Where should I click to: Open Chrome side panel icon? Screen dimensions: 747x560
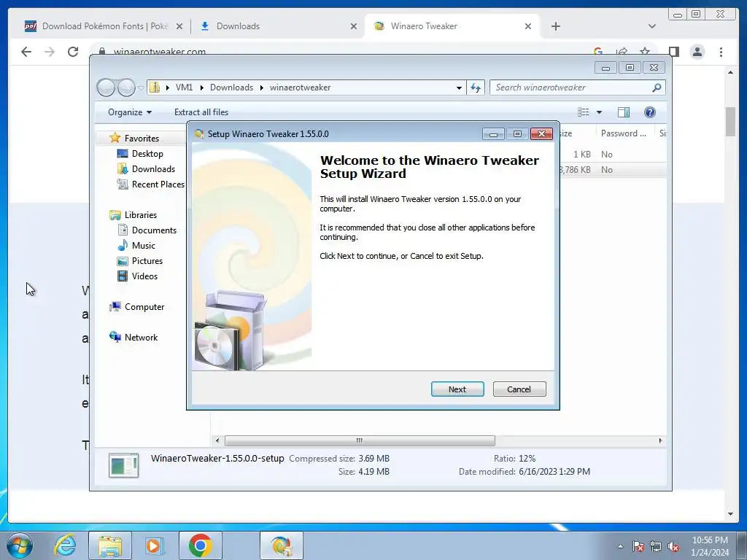[673, 52]
